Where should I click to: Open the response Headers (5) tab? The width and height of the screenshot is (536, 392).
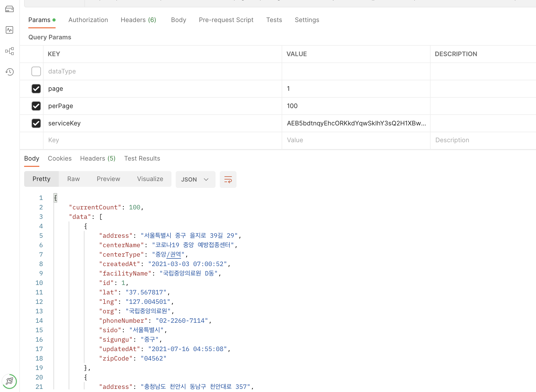[98, 158]
